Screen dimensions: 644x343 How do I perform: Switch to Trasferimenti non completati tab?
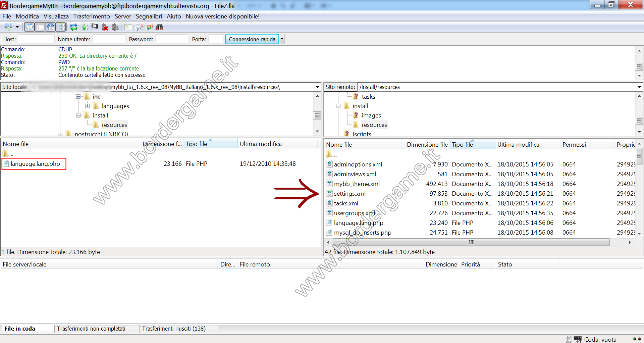97,329
